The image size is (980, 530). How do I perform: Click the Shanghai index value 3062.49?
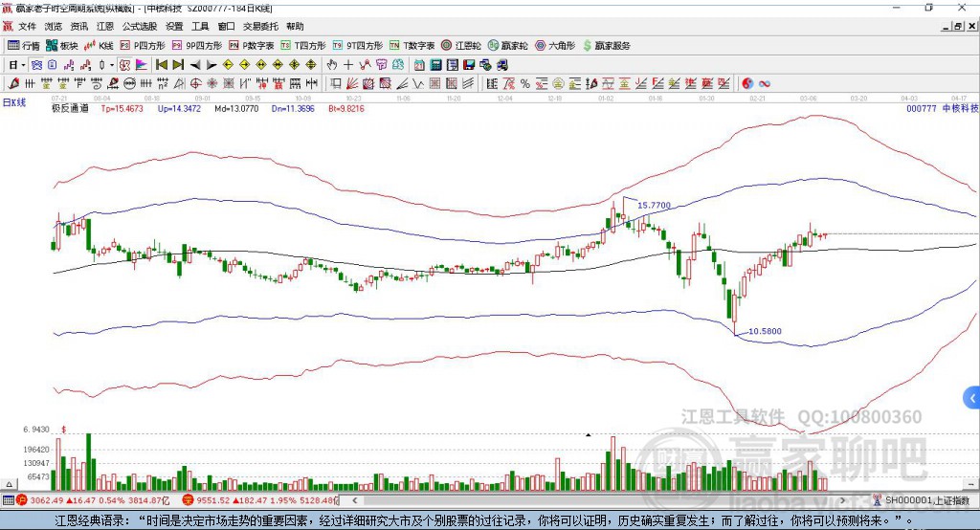click(x=47, y=500)
